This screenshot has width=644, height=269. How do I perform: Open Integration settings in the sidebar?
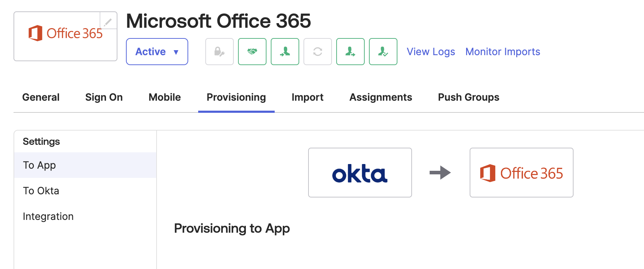[x=48, y=216]
